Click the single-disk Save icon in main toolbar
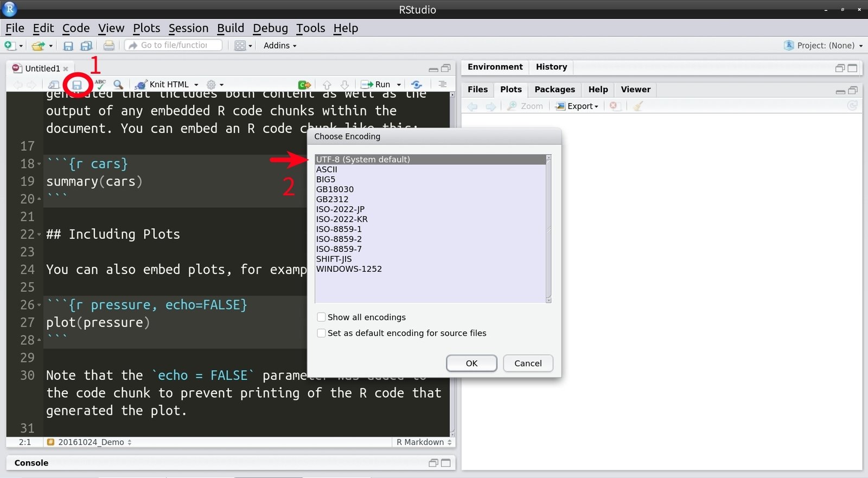 point(68,46)
